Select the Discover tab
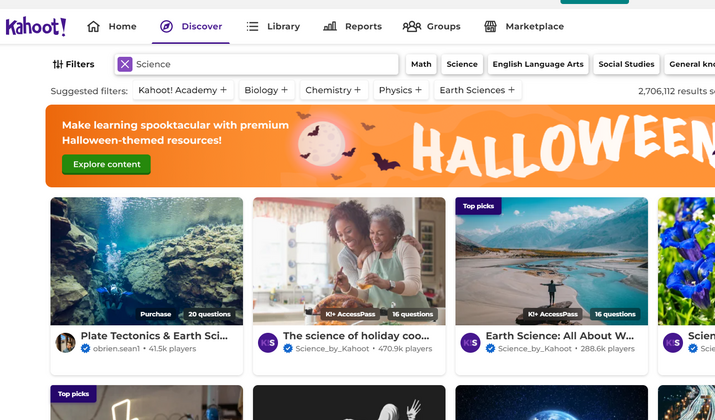Image resolution: width=715 pixels, height=420 pixels. (191, 26)
